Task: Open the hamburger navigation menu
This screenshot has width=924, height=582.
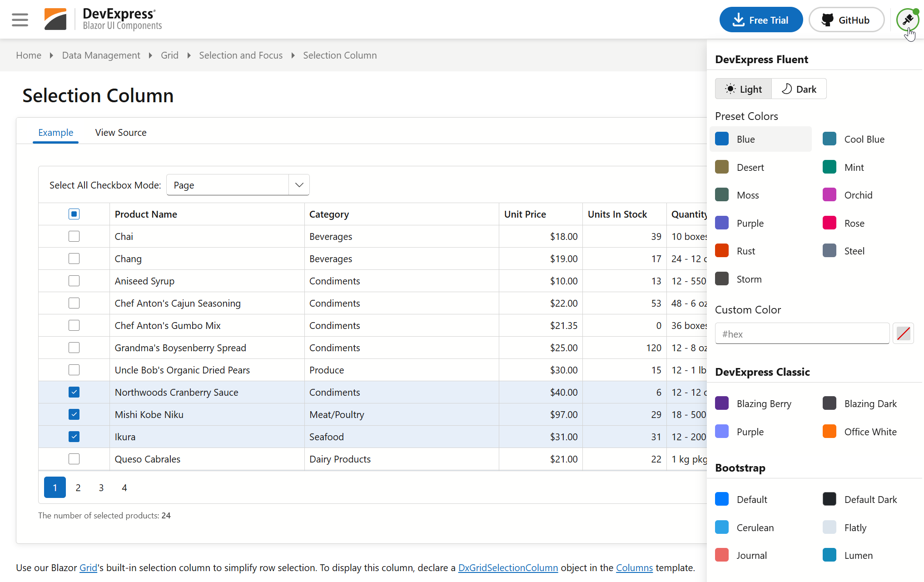Action: pyautogui.click(x=20, y=20)
